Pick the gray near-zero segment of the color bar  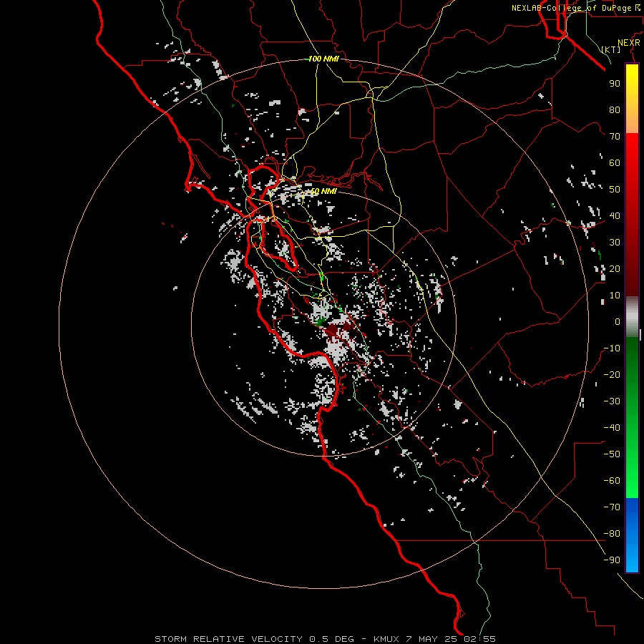point(632,316)
